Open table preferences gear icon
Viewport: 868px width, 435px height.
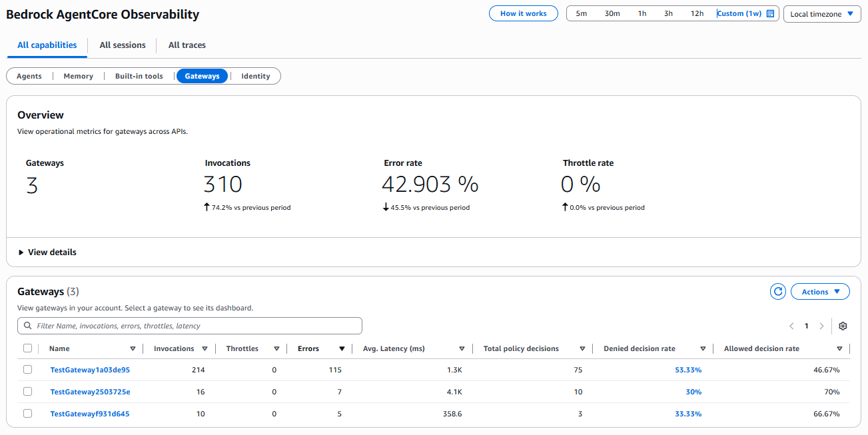pos(843,326)
